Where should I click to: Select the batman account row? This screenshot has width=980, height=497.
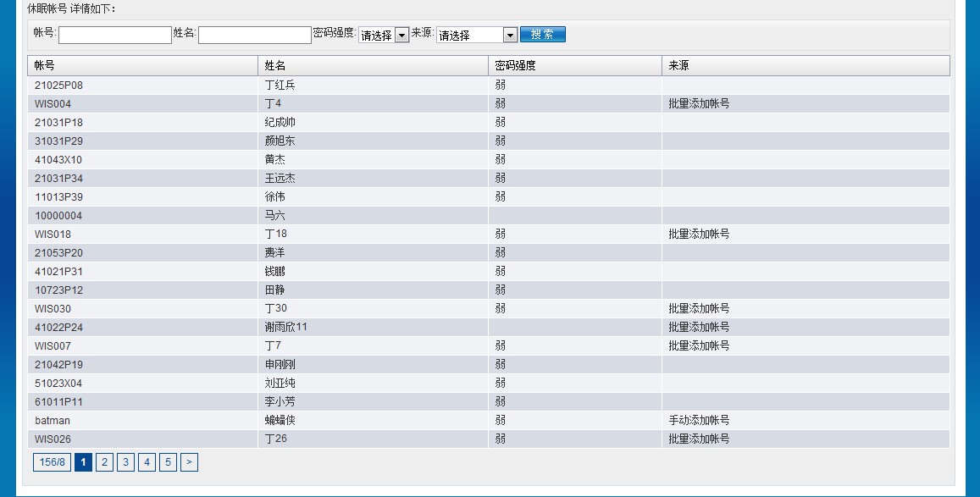tap(53, 421)
